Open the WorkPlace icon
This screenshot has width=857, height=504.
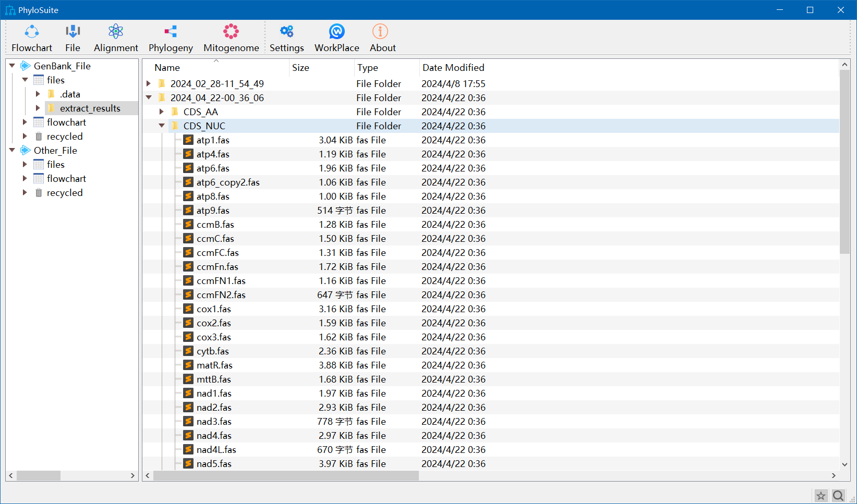coord(337,32)
